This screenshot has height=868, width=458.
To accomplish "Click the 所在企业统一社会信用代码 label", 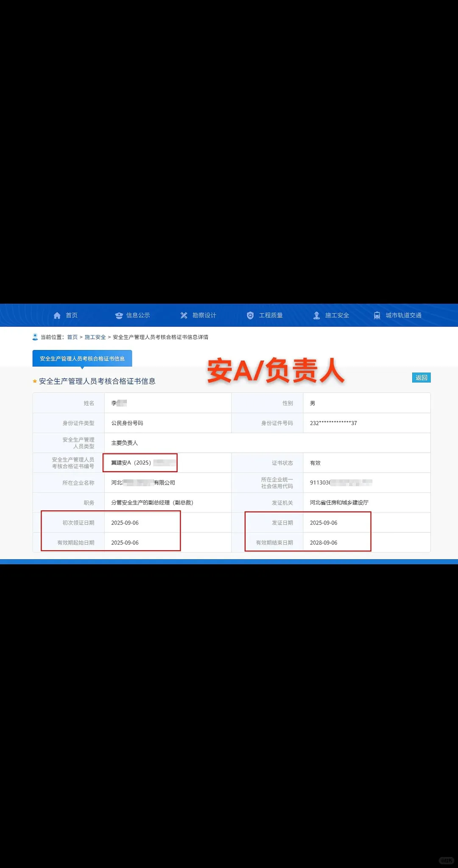I will coord(277,483).
